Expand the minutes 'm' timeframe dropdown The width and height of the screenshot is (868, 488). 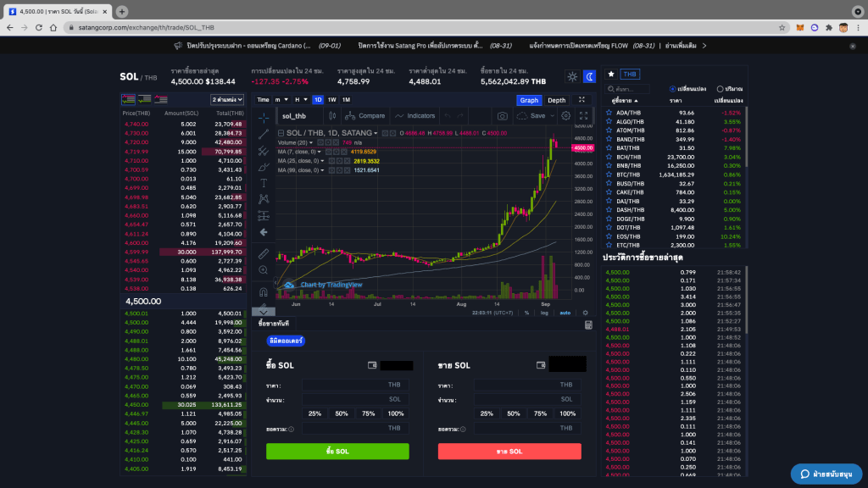pyautogui.click(x=280, y=100)
